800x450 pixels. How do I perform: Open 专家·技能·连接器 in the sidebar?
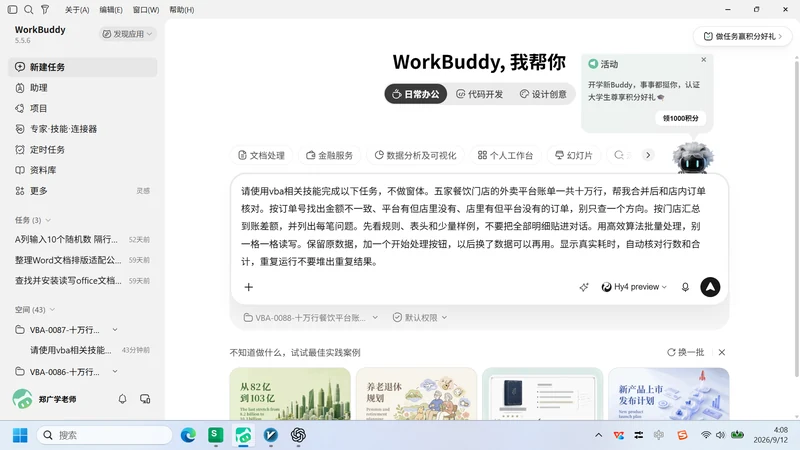pyautogui.click(x=83, y=129)
